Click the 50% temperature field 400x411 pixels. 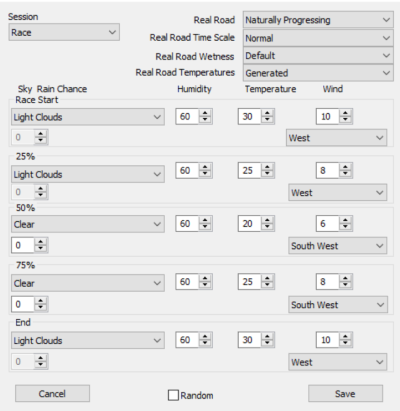[x=249, y=224]
